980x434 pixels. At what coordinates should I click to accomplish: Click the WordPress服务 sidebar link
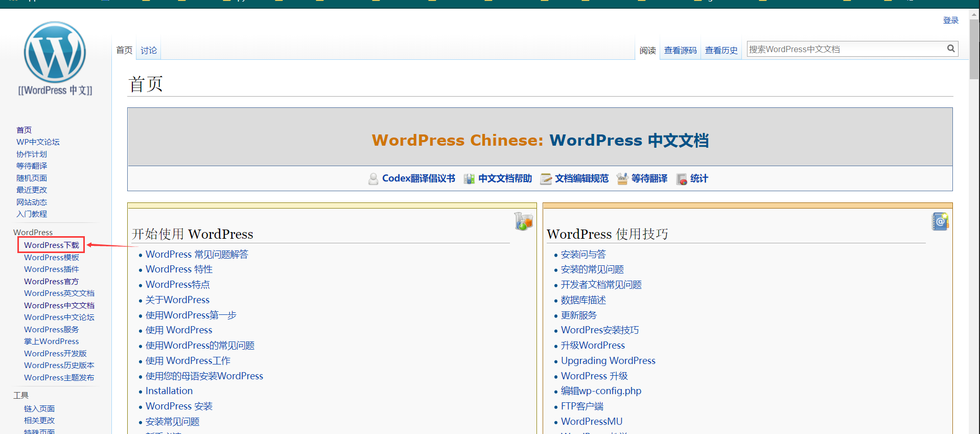(52, 329)
